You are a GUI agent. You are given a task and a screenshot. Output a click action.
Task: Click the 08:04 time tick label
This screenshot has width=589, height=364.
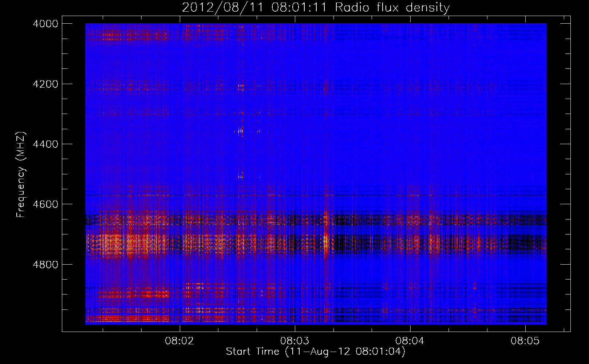point(410,341)
